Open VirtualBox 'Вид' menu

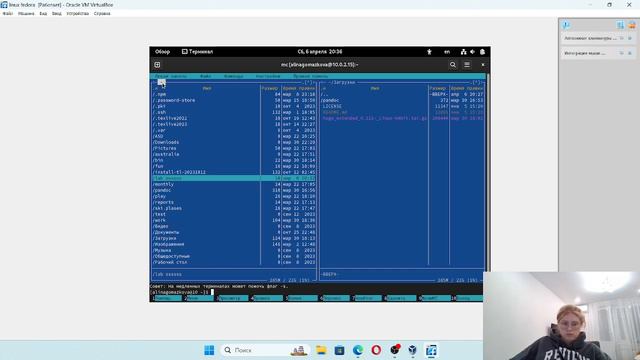[43, 13]
